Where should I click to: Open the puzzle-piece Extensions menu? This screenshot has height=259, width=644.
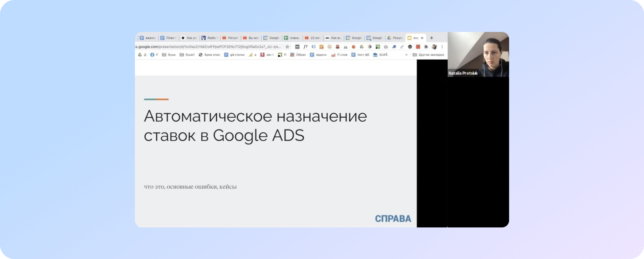(426, 47)
